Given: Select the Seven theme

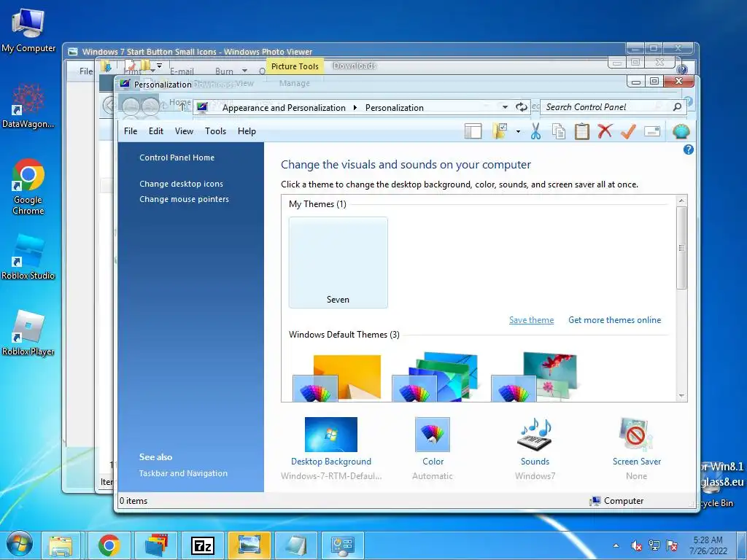Looking at the screenshot, I should coord(338,262).
